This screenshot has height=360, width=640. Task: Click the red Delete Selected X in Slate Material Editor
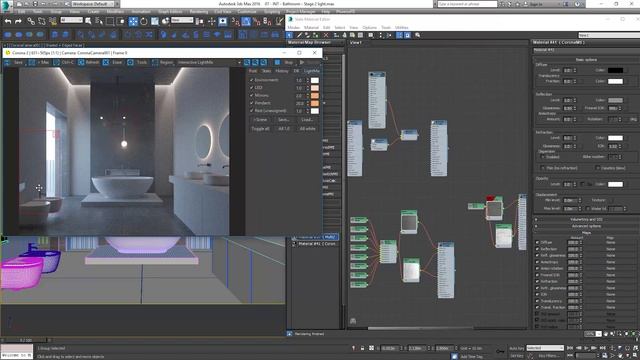click(x=326, y=35)
